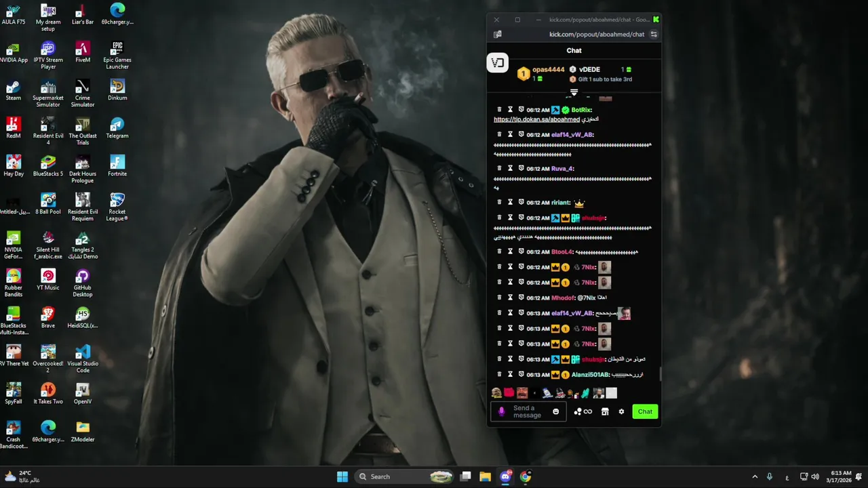
Task: Click username BtooL4 in chat
Action: [x=561, y=251]
